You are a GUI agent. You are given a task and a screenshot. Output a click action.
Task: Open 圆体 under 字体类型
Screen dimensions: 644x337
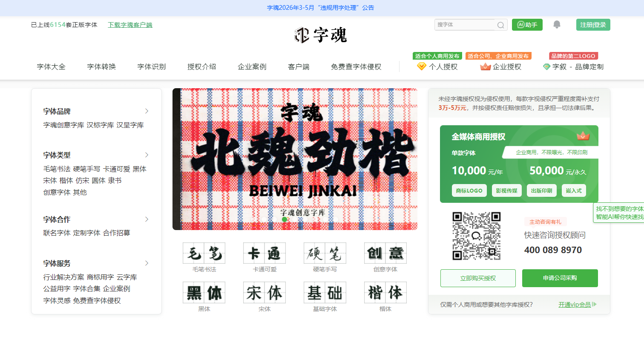98,181
